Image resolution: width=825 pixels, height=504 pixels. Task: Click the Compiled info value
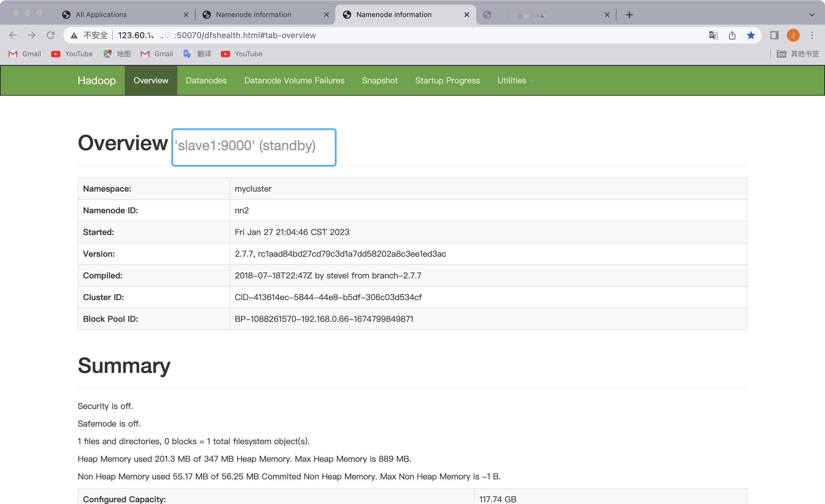click(x=328, y=275)
